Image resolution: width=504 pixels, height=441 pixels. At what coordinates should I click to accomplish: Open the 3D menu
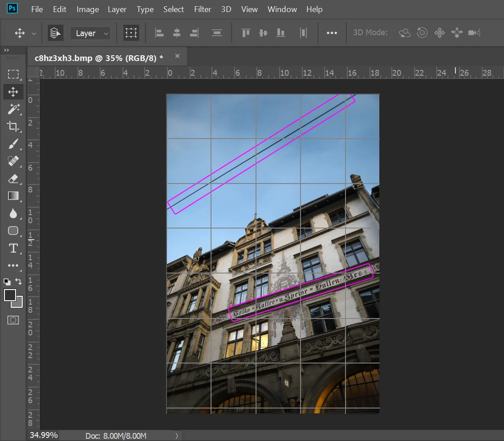[226, 9]
